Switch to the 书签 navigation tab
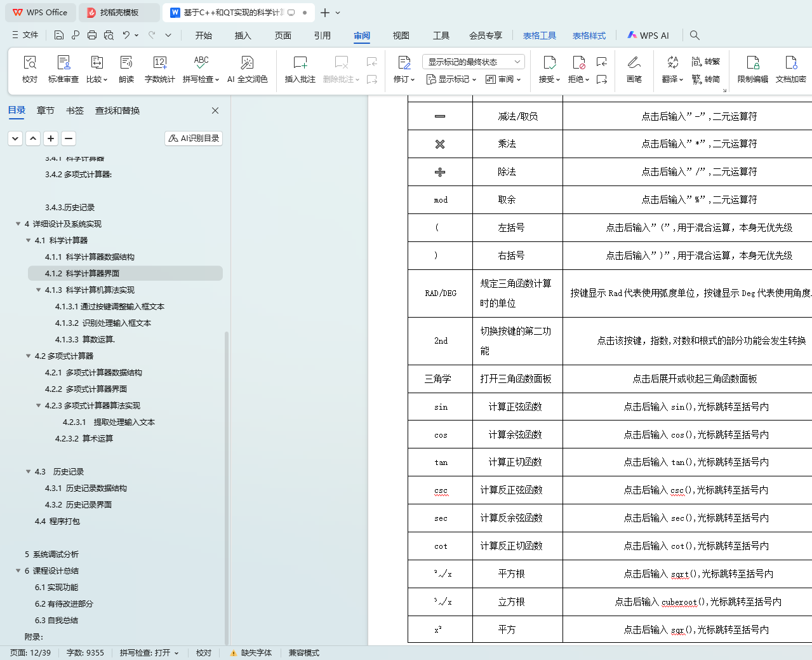The width and height of the screenshot is (812, 660). click(x=75, y=111)
